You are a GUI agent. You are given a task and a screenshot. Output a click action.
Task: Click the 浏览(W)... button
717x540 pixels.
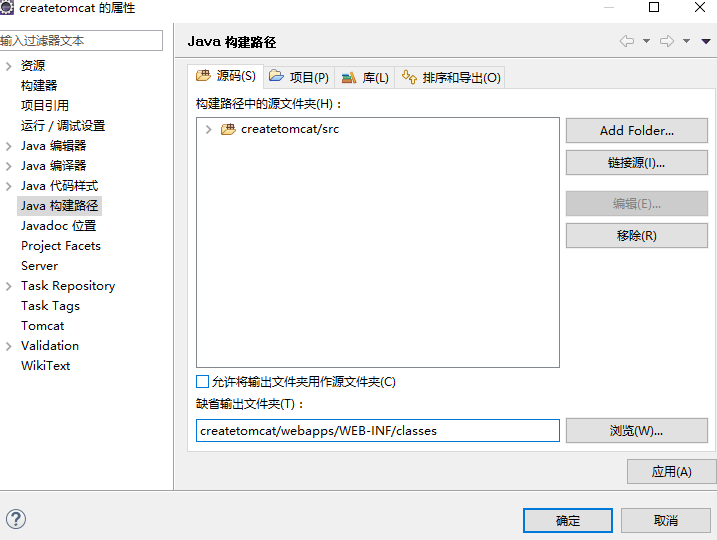point(637,430)
